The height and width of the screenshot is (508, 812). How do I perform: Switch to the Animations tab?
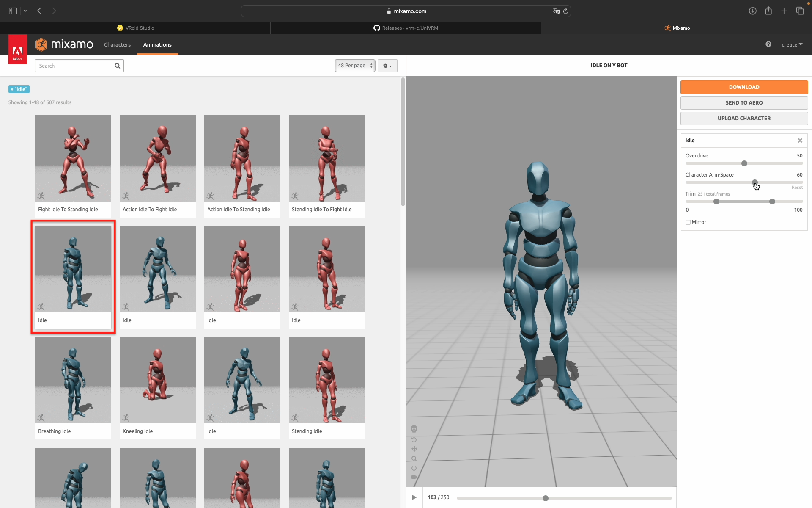click(x=157, y=44)
